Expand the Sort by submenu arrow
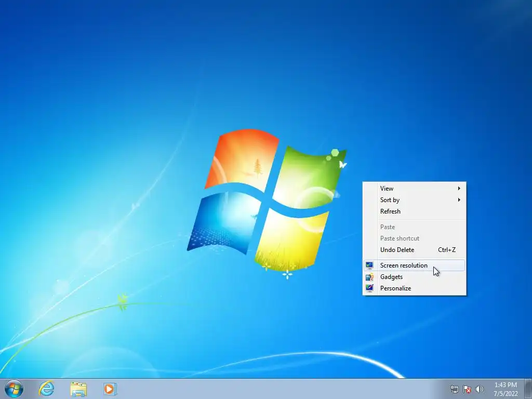This screenshot has height=399, width=532. coord(459,200)
